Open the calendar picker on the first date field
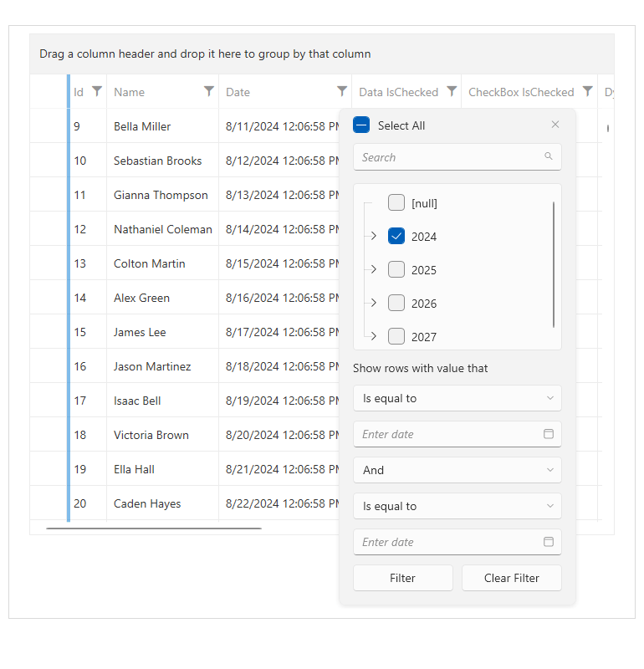 coord(549,434)
